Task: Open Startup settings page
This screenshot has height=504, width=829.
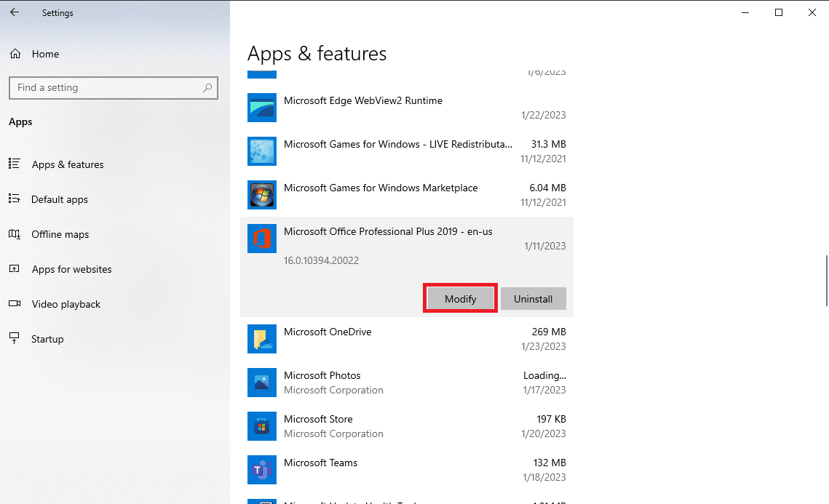Action: (47, 339)
